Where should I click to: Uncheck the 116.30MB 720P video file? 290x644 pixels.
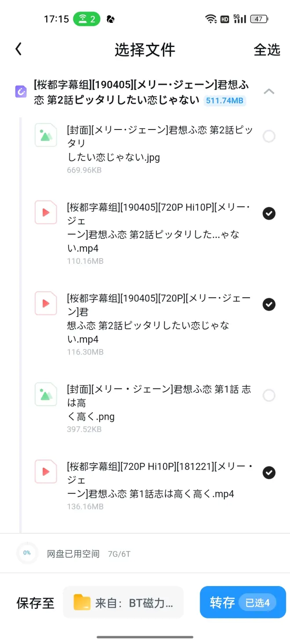[269, 304]
